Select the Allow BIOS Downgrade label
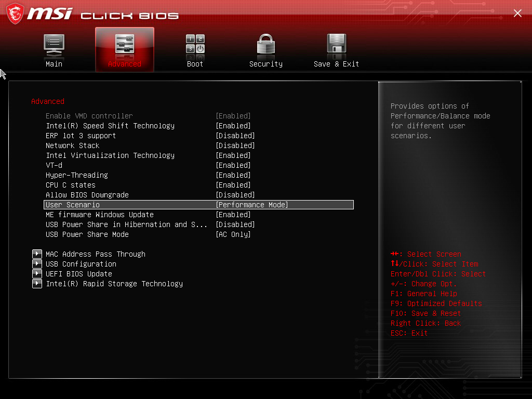This screenshot has height=399, width=532. pos(87,195)
